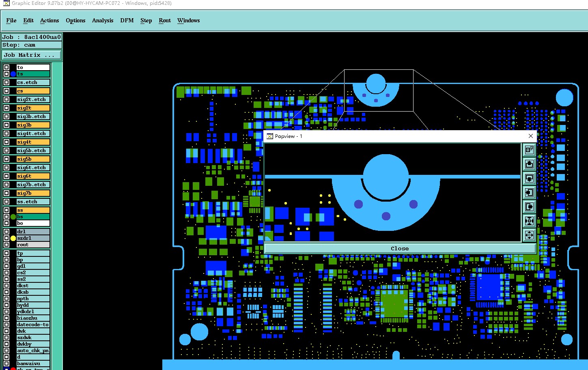Tick the drl layer checkbox
The height and width of the screenshot is (370, 588).
[x=6, y=232]
